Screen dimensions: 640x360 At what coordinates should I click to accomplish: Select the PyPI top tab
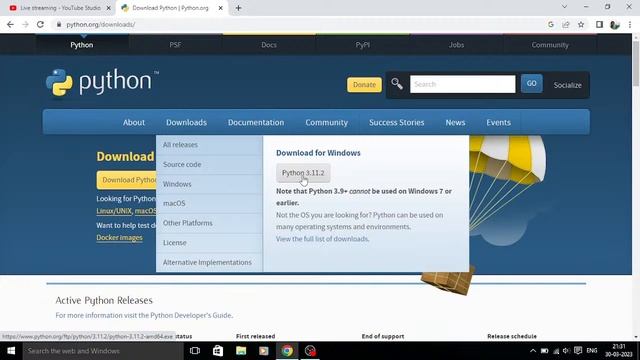coord(362,45)
